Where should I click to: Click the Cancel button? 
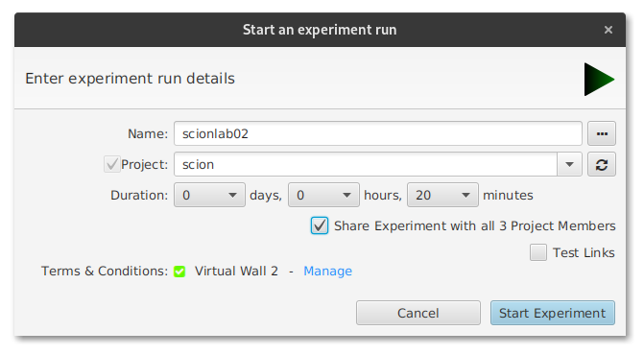[418, 313]
